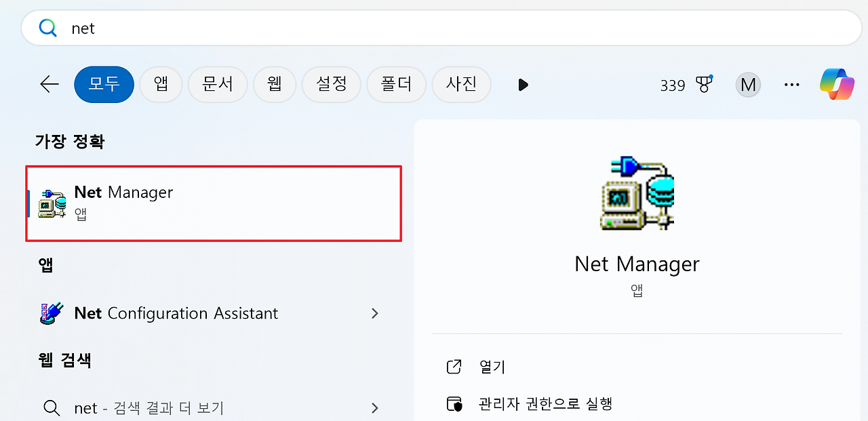The image size is (868, 421).
Task: Show more filters with the play arrow
Action: point(523,85)
